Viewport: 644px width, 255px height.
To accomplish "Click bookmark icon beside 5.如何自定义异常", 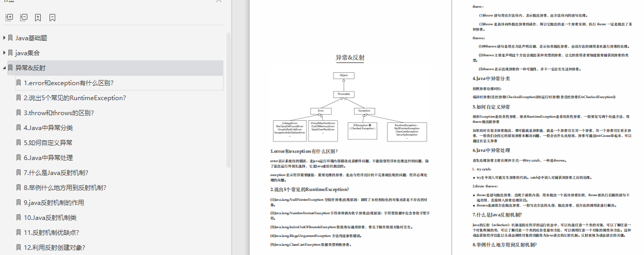I will point(19,142).
